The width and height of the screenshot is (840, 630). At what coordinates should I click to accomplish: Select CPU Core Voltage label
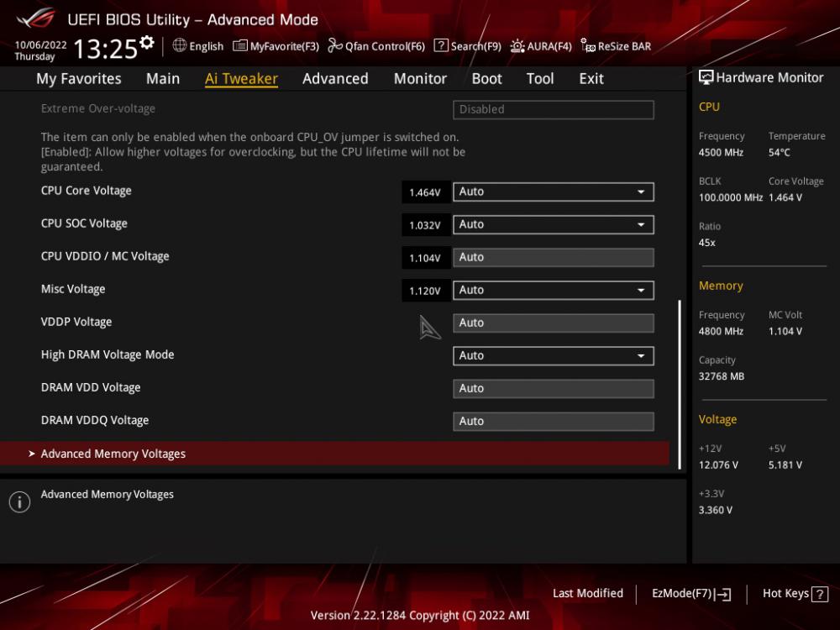(x=87, y=191)
